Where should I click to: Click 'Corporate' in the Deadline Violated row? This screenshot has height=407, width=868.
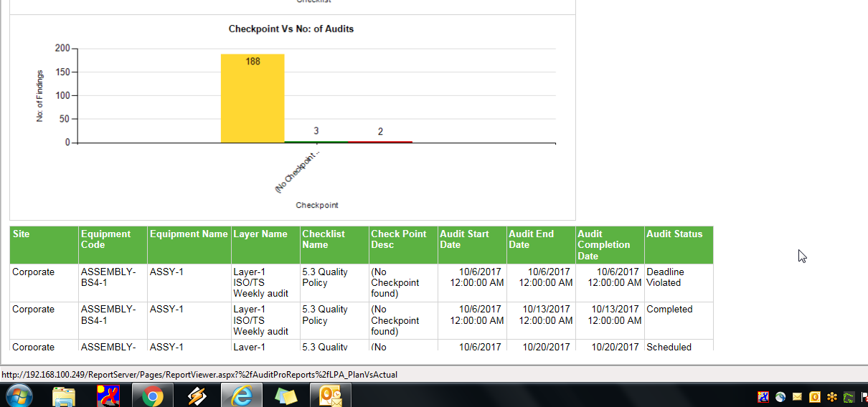click(x=33, y=272)
